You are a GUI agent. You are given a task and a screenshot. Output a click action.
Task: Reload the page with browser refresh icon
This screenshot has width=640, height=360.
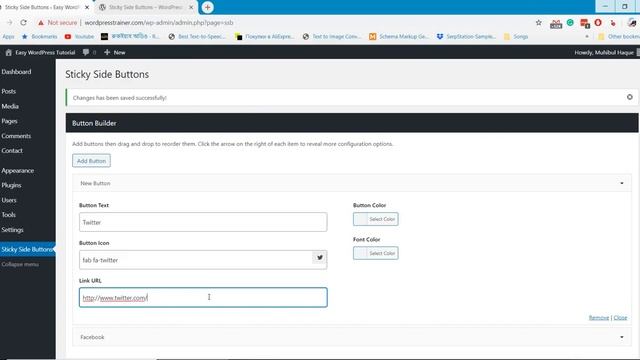click(23, 23)
